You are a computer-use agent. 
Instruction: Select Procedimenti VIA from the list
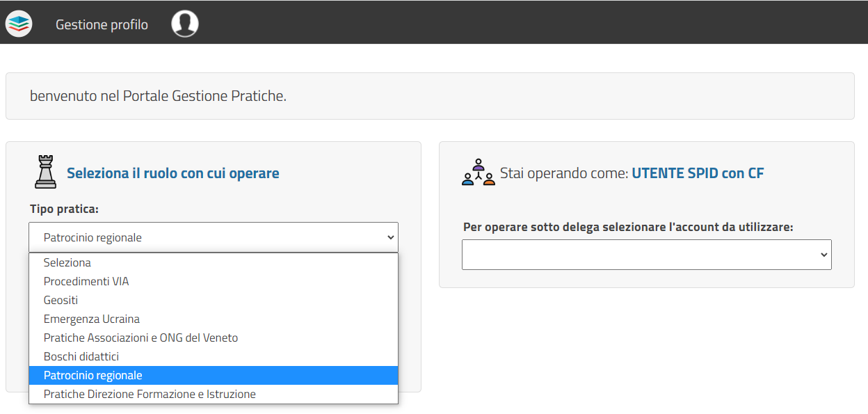point(86,282)
